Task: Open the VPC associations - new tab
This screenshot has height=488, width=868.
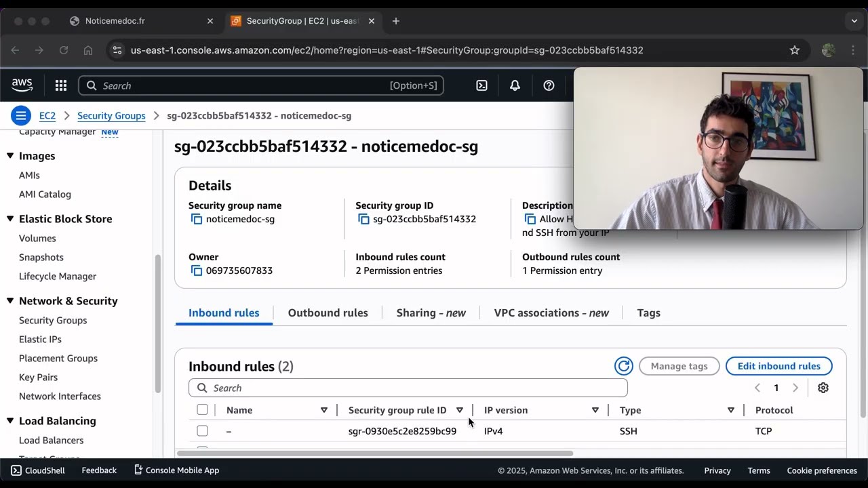Action: tap(551, 313)
